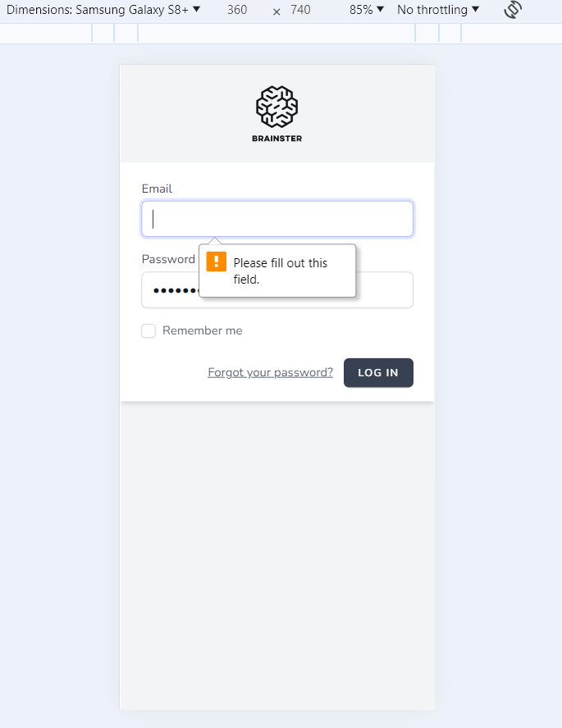Select the viewport width 360 field

(237, 10)
